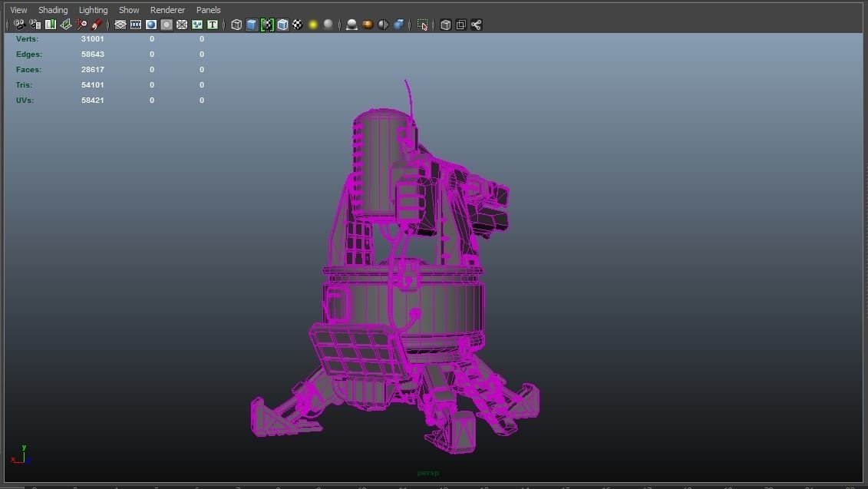Activate the isolate select icon

tap(421, 25)
